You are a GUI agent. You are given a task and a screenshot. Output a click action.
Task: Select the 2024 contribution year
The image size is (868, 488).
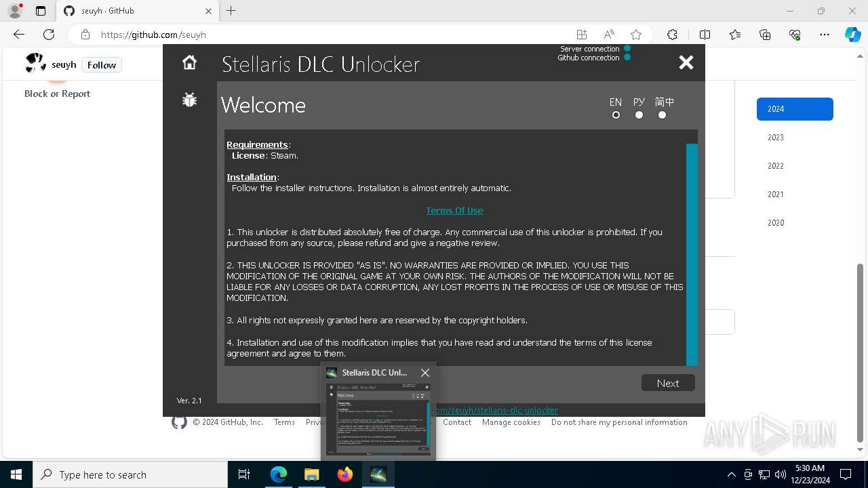tap(795, 109)
